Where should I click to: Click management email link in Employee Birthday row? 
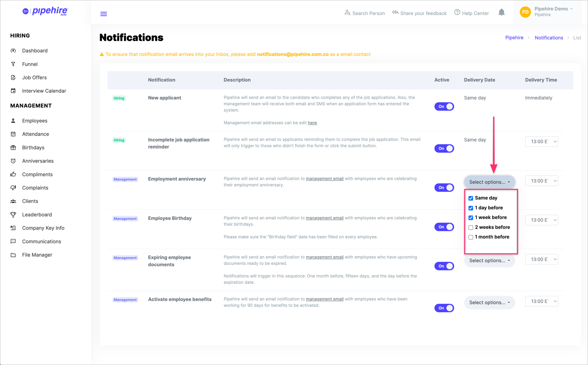[325, 218]
